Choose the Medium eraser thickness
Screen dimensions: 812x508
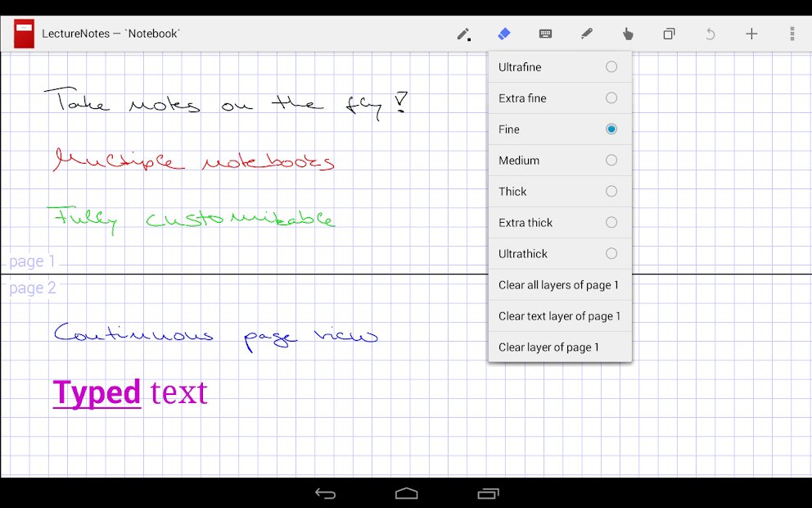559,160
